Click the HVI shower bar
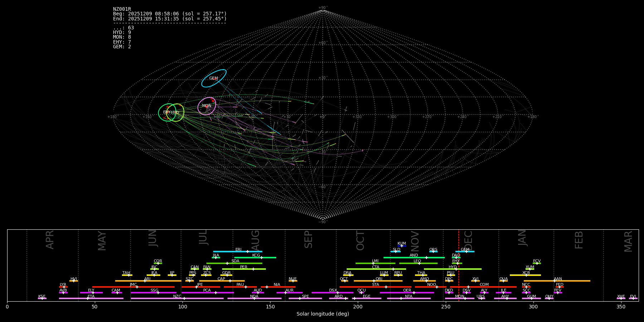Image resolution: width=644 pixels, height=322 pixels. (74, 281)
